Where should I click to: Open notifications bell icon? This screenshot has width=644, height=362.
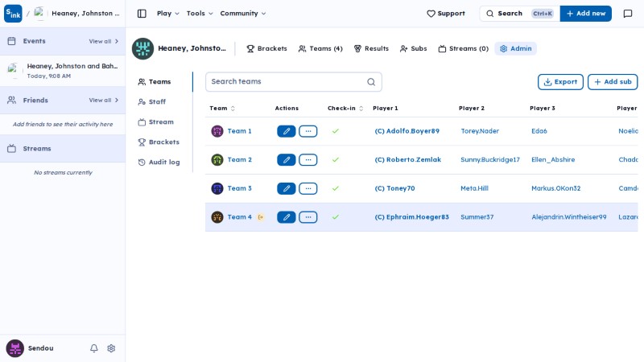point(94,348)
